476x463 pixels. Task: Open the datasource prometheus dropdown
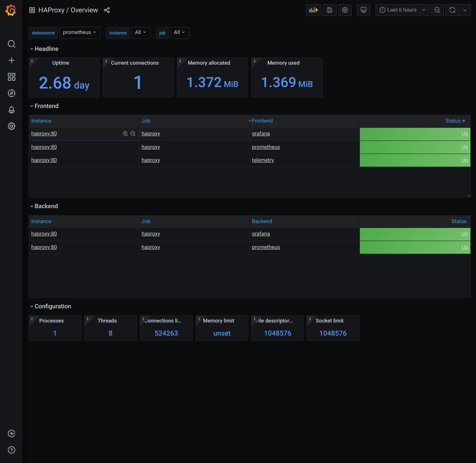click(x=80, y=33)
